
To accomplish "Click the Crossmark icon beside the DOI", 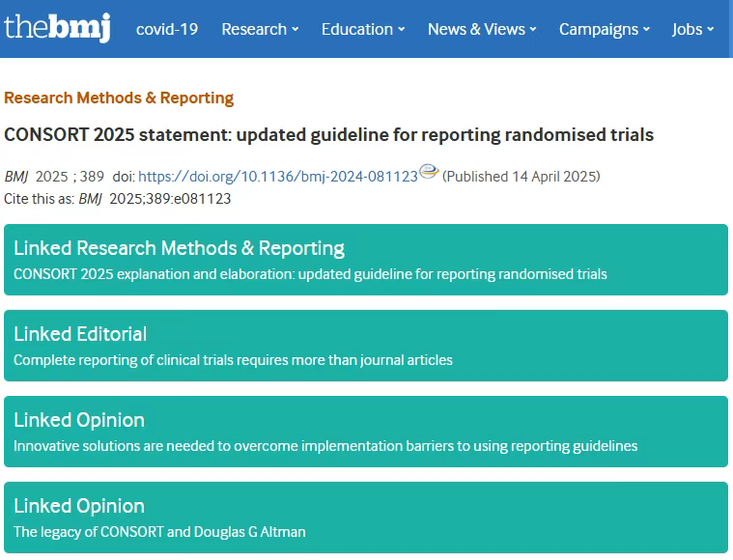I will [x=429, y=172].
